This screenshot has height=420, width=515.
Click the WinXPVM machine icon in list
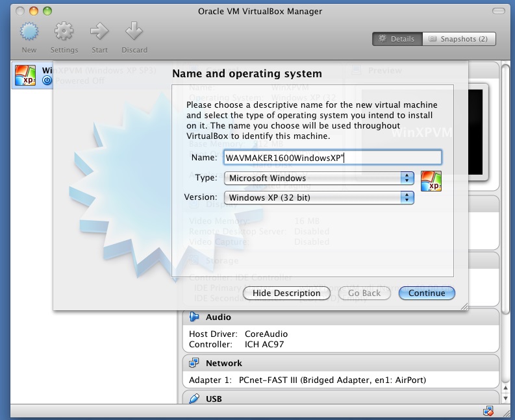(25, 75)
